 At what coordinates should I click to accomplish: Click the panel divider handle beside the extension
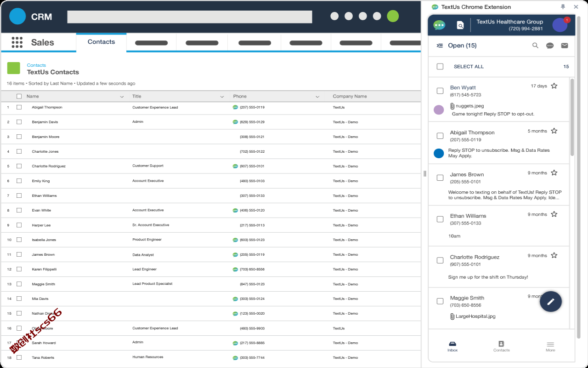coord(424,173)
